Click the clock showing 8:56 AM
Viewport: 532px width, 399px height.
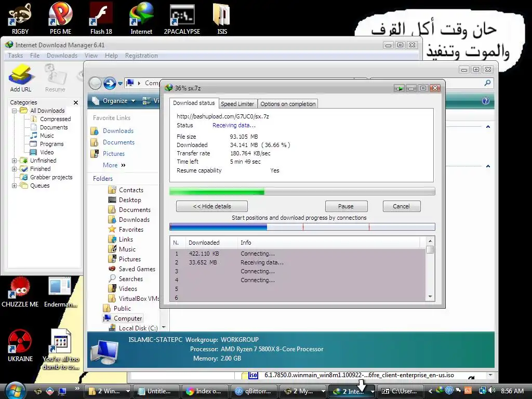click(512, 391)
